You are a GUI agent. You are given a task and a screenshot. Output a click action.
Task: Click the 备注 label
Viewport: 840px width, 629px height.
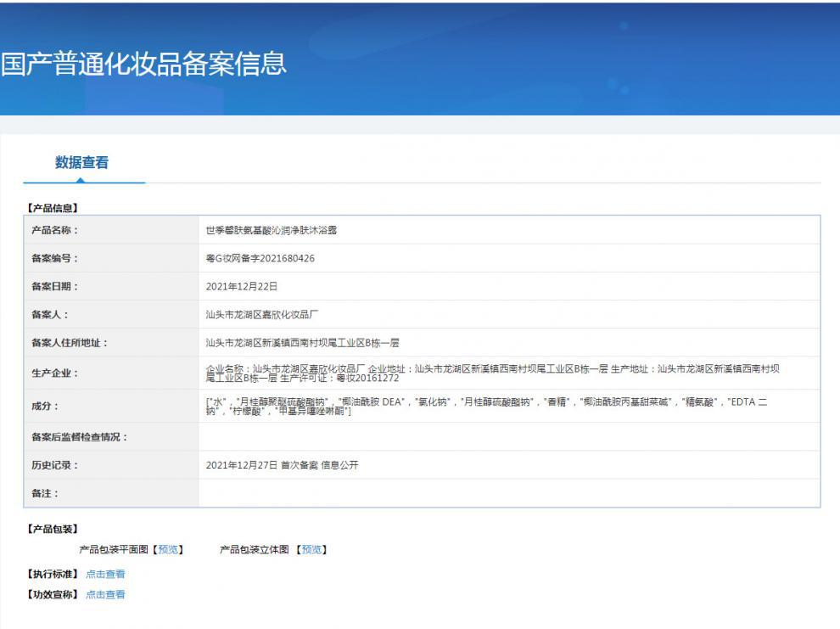tap(45, 493)
